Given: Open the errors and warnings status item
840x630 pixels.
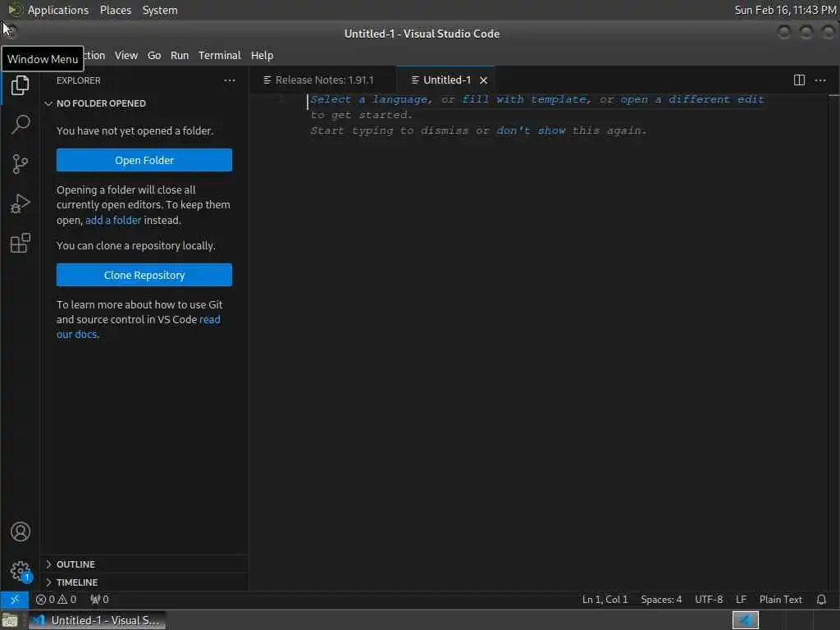Looking at the screenshot, I should (x=57, y=600).
